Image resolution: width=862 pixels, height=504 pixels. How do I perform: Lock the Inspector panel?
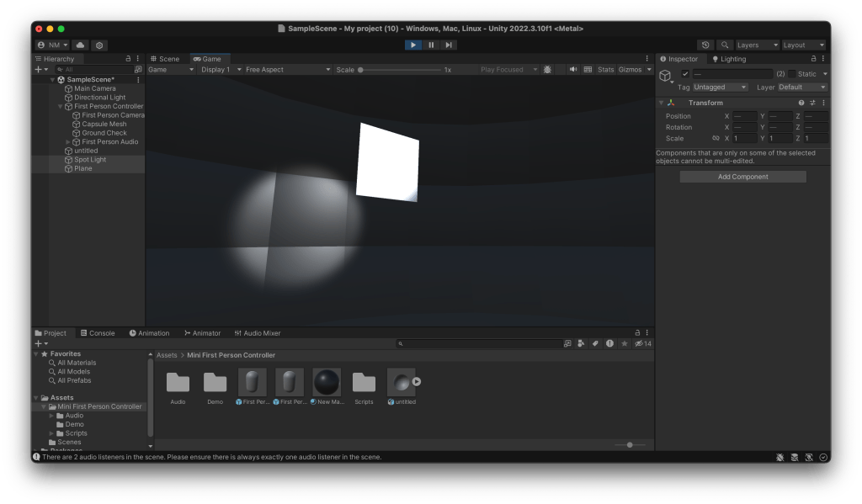tap(813, 59)
